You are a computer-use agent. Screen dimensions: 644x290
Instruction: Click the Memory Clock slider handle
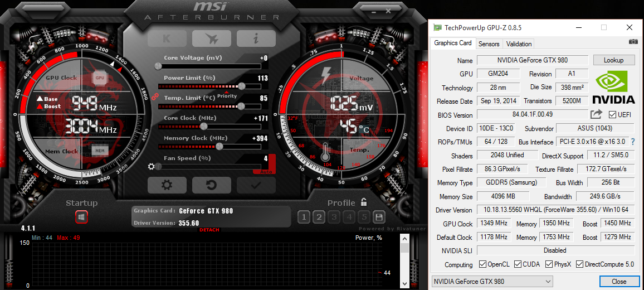[x=219, y=147]
